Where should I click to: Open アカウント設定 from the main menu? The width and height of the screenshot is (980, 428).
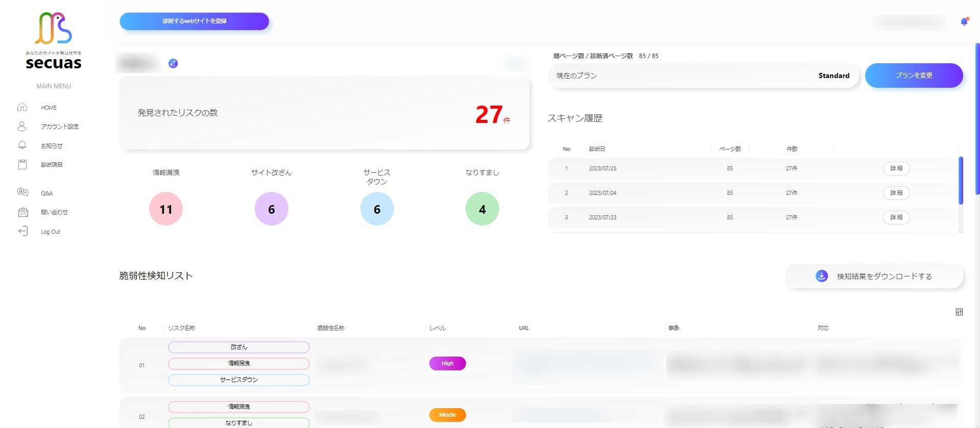59,127
